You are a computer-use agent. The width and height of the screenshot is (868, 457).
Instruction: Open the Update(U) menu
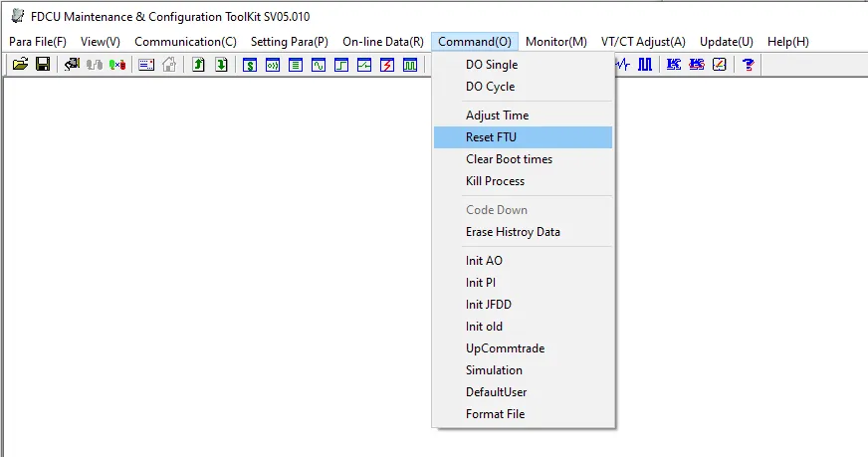727,42
